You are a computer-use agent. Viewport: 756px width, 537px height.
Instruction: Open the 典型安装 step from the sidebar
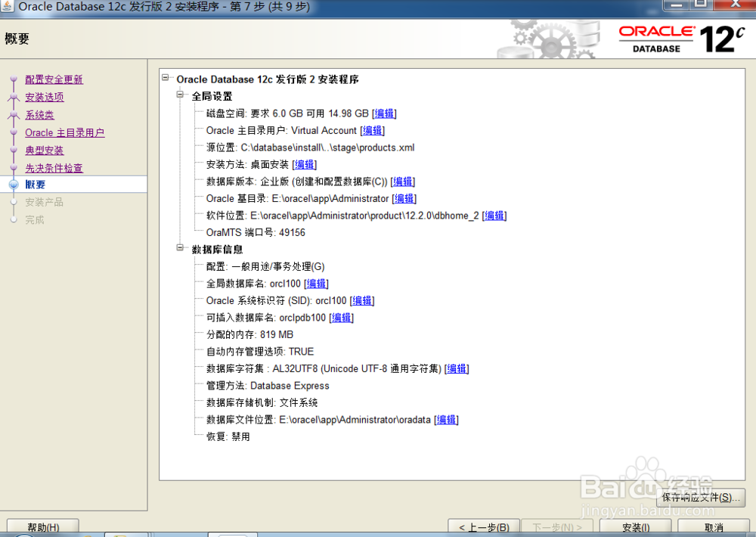coord(44,150)
